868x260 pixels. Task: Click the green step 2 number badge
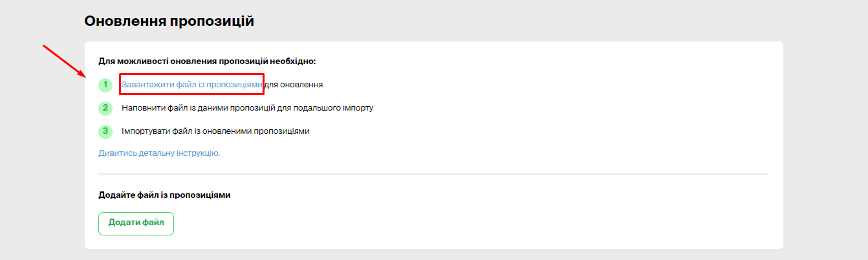click(x=105, y=108)
